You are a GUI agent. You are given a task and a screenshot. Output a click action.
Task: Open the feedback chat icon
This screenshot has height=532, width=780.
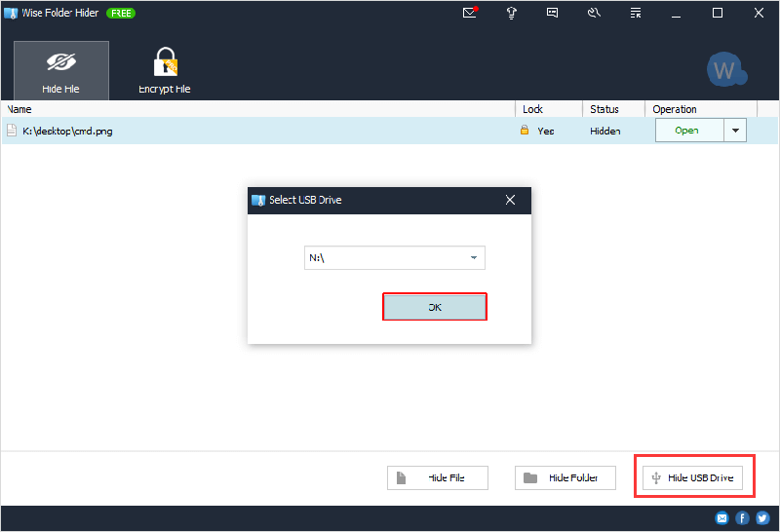pyautogui.click(x=552, y=13)
